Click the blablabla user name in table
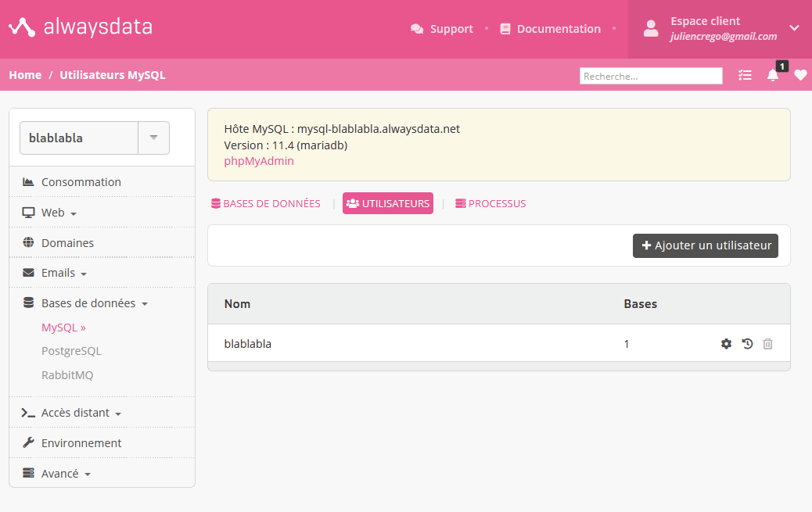The image size is (812, 512). point(247,344)
